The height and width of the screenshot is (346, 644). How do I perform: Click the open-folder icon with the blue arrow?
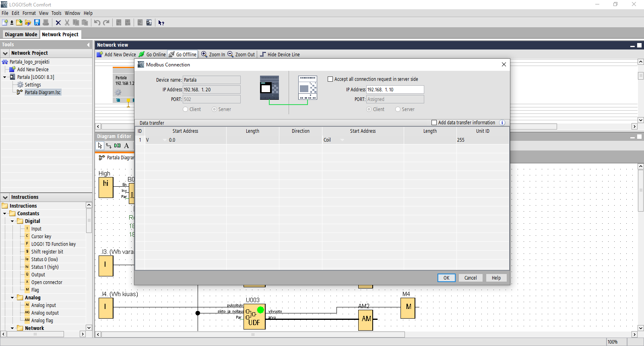tap(28, 23)
